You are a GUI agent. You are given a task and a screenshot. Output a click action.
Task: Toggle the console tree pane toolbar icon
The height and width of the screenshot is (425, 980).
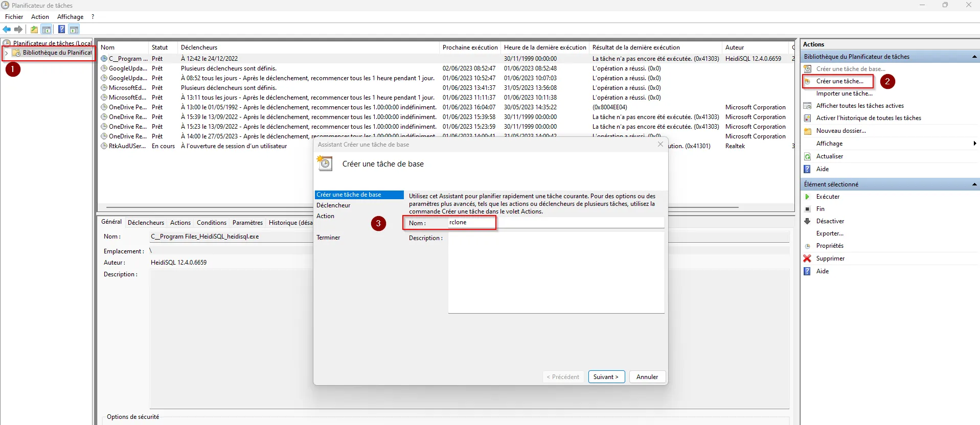47,30
